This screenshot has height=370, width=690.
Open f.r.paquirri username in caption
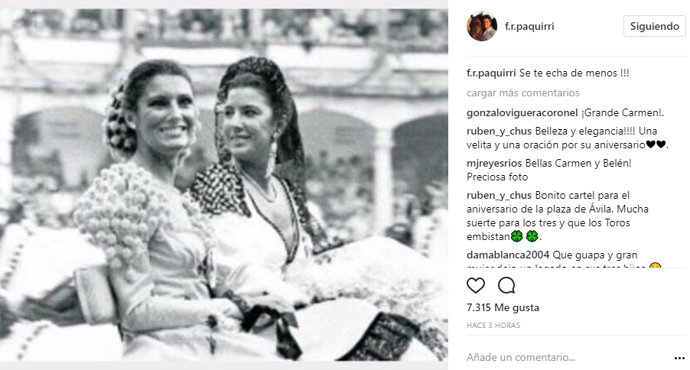tap(491, 73)
